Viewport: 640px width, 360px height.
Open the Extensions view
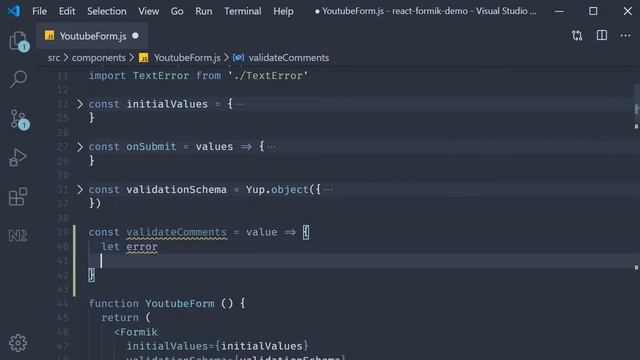(x=18, y=196)
